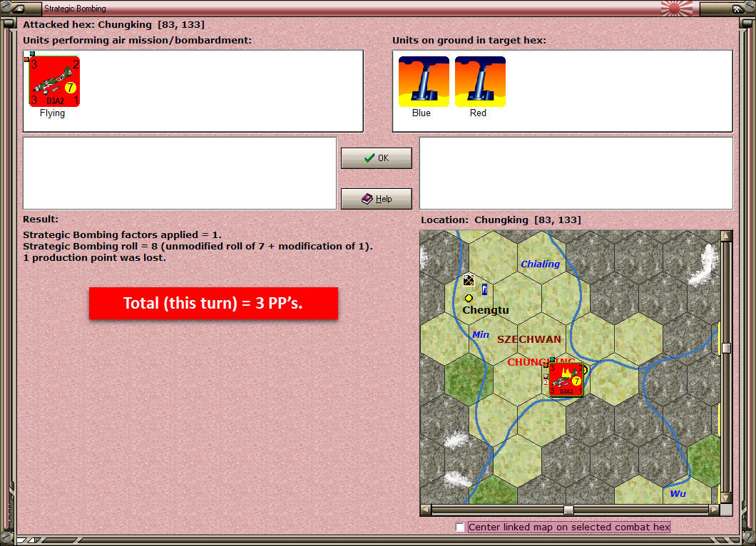Click 'Units performing air mission/bombardment:' heading
This screenshot has height=546, width=756.
(138, 41)
